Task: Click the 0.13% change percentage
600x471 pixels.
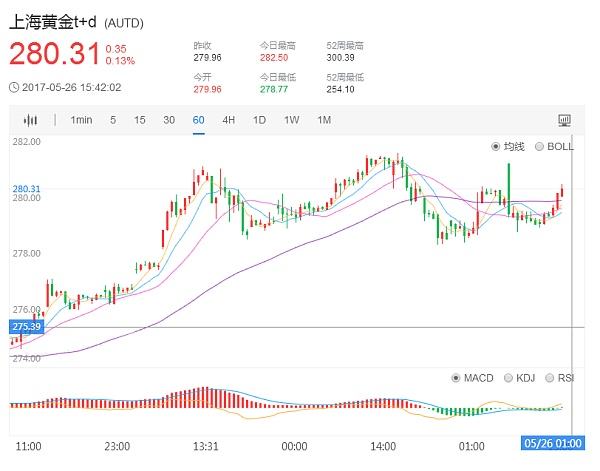Action: 120,61
